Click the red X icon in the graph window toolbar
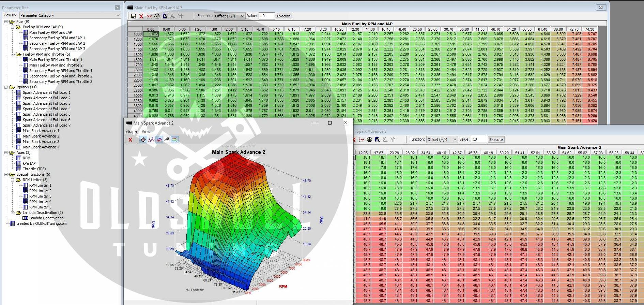Viewport: 644px width, 305px height. [130, 140]
